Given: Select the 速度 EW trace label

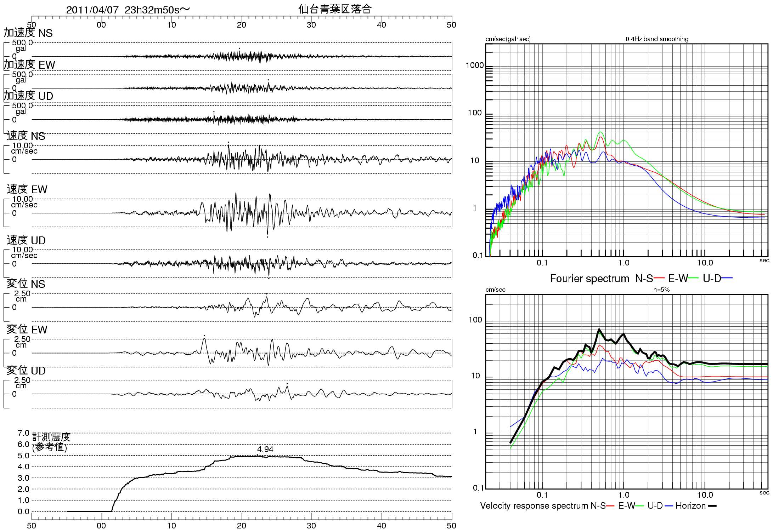Looking at the screenshot, I should (x=27, y=189).
